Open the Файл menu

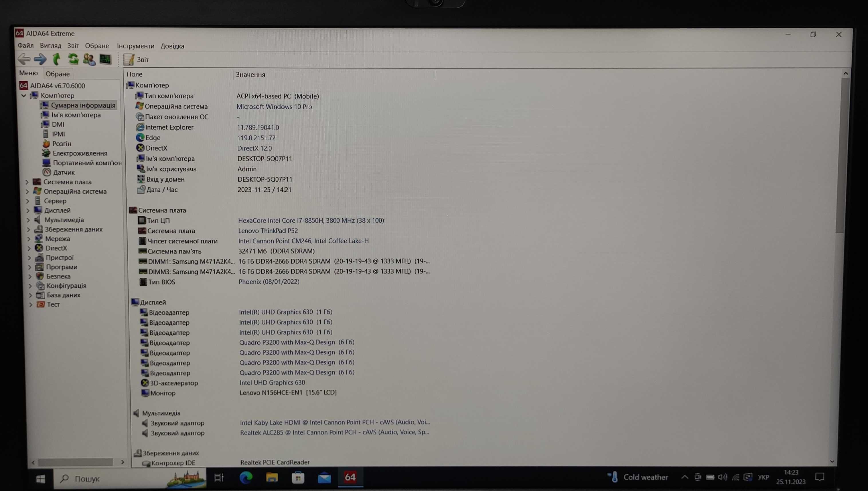coord(24,45)
